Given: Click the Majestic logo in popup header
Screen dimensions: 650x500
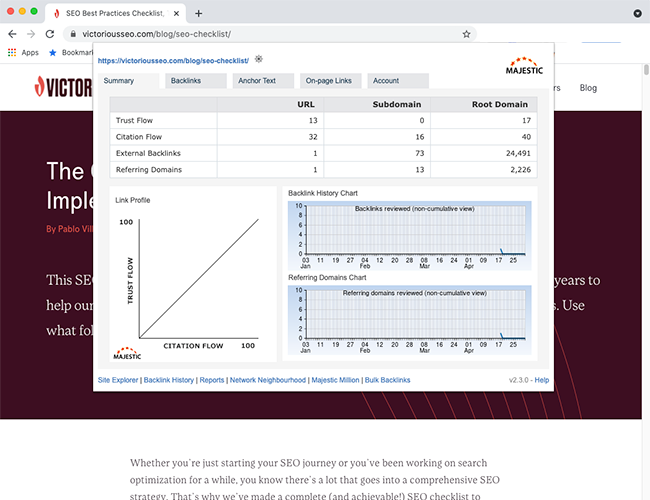Looking at the screenshot, I should [524, 69].
